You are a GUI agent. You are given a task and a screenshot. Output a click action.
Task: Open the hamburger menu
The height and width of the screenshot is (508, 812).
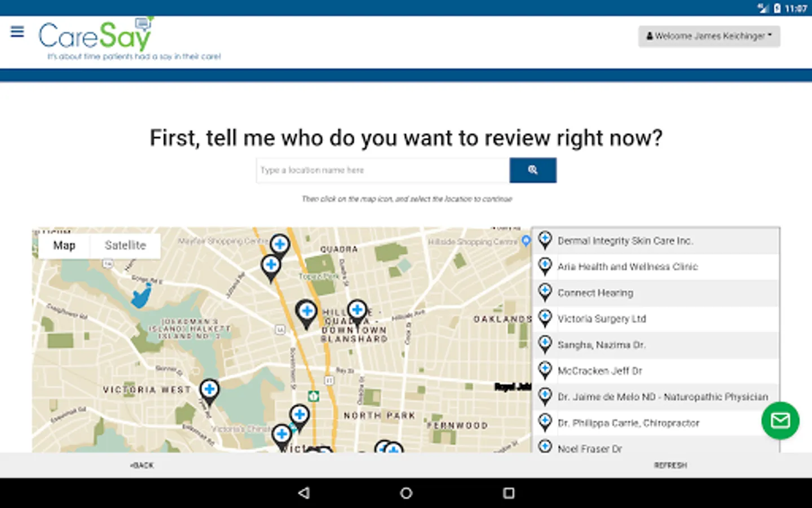point(17,32)
